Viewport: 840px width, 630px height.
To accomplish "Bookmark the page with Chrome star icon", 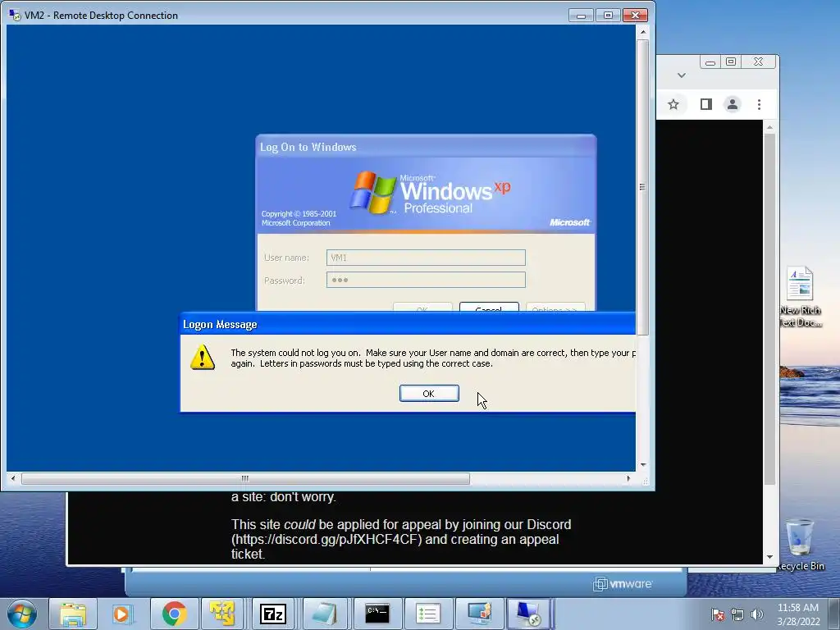I will 673,104.
